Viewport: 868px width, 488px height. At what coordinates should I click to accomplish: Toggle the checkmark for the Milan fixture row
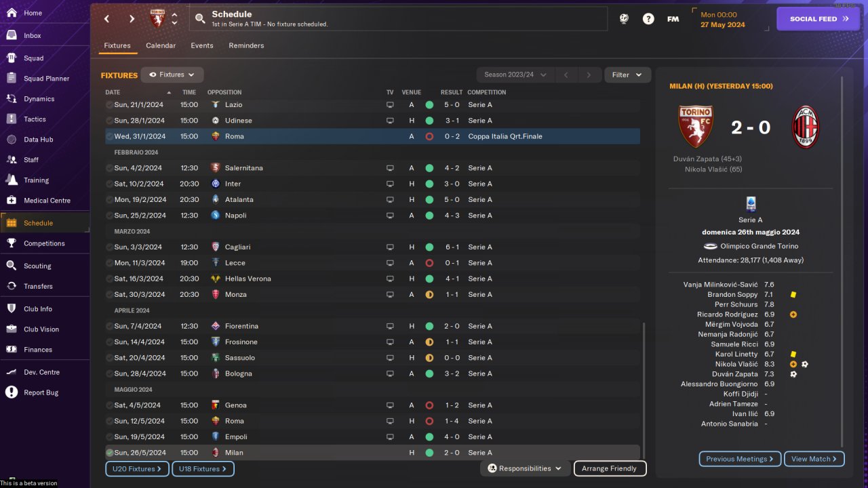pyautogui.click(x=109, y=453)
